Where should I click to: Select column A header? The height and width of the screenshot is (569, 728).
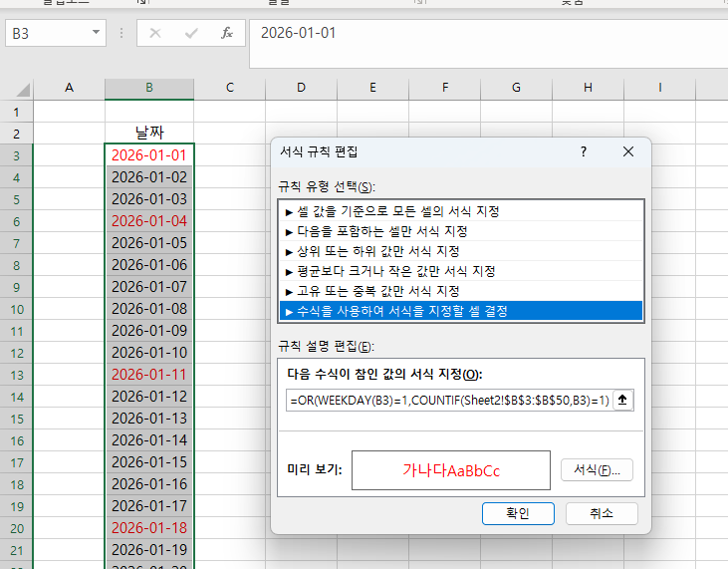69,89
